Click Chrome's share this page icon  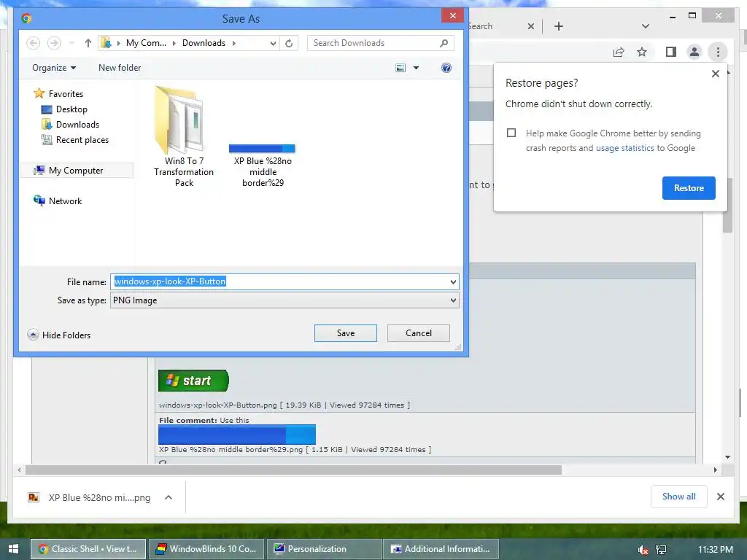tap(619, 52)
